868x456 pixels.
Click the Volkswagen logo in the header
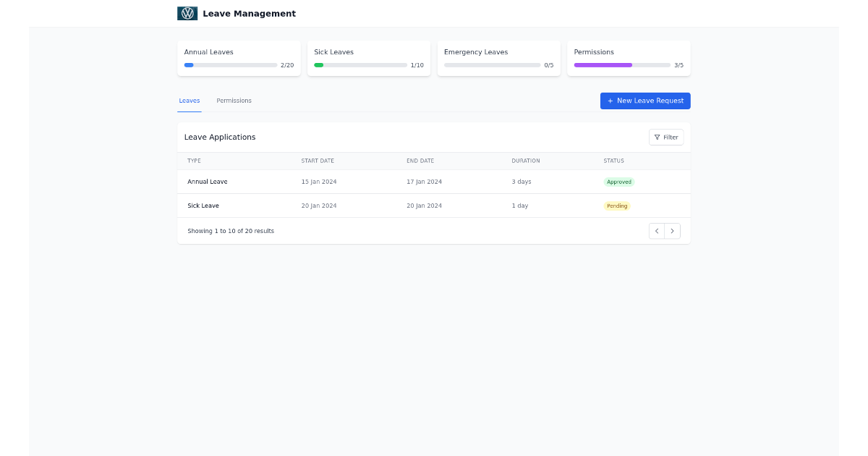(187, 13)
